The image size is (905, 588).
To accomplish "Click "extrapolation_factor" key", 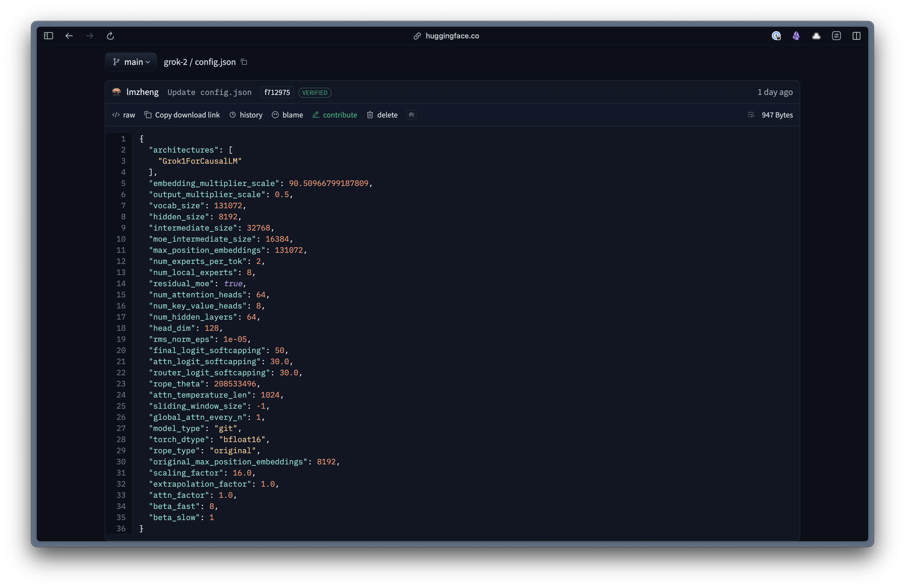I will click(200, 484).
